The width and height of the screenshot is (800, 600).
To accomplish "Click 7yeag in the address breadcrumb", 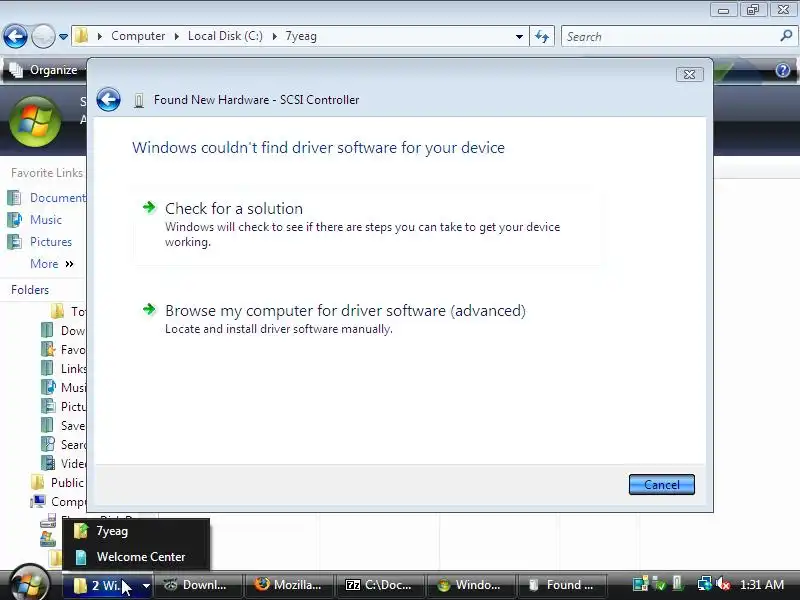I will (301, 36).
